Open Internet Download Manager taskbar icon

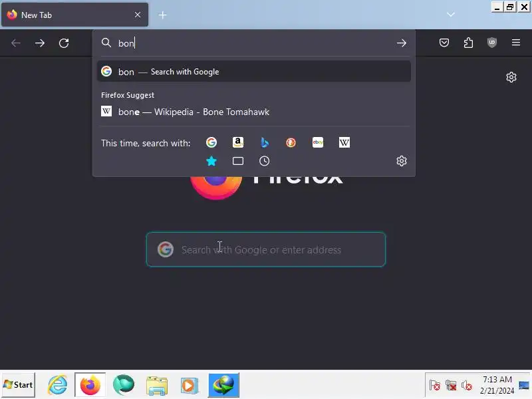223,385
